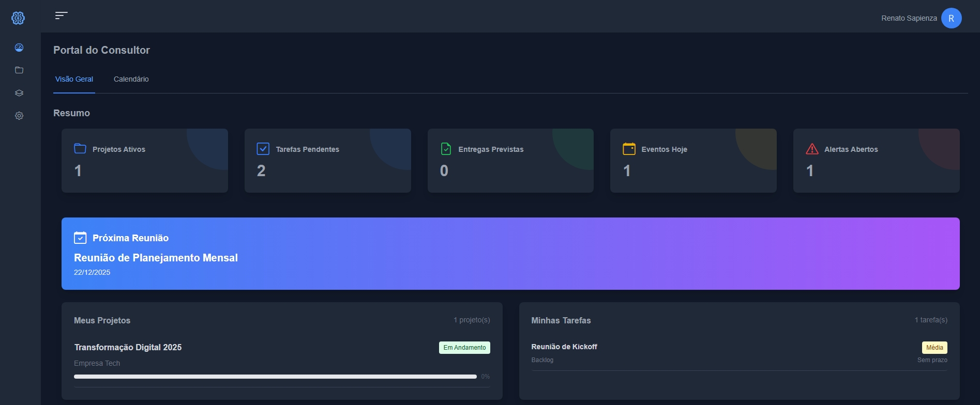The width and height of the screenshot is (980, 405).
Task: Click the red warning icon on Alertas Abertos
Action: click(x=812, y=149)
